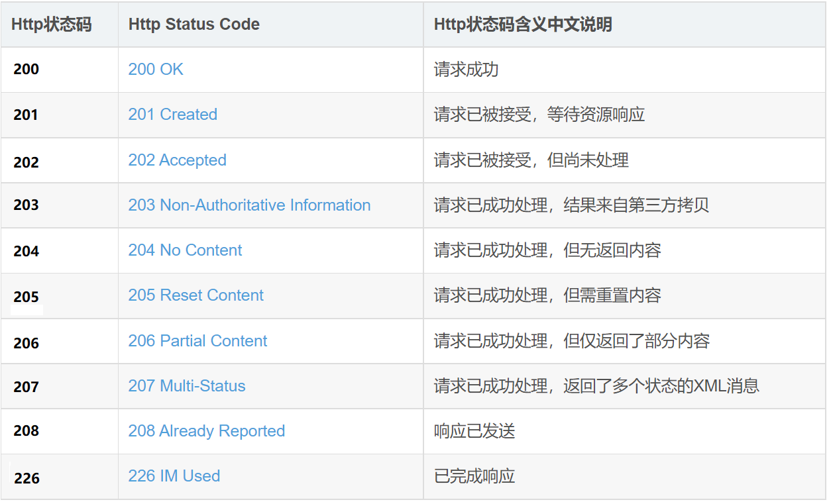Click the Http状态码含义中文说明 header
This screenshot has height=504, width=831.
pos(523,25)
